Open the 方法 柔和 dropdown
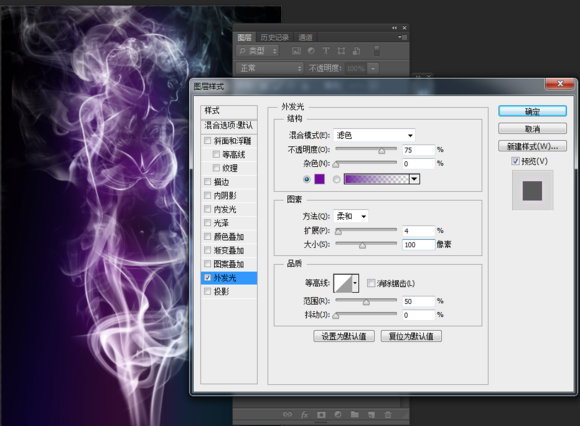This screenshot has height=426, width=580. pyautogui.click(x=351, y=216)
